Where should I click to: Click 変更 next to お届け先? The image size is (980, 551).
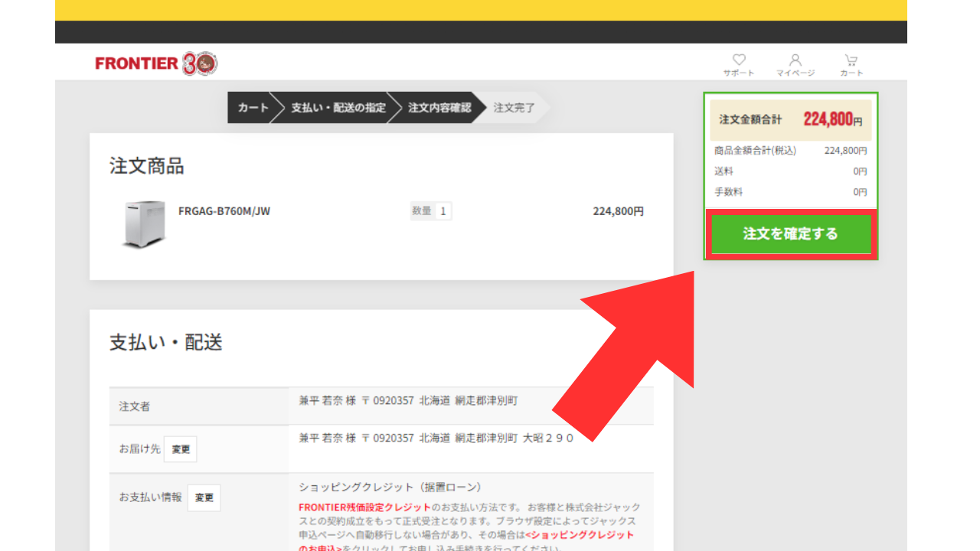181,449
